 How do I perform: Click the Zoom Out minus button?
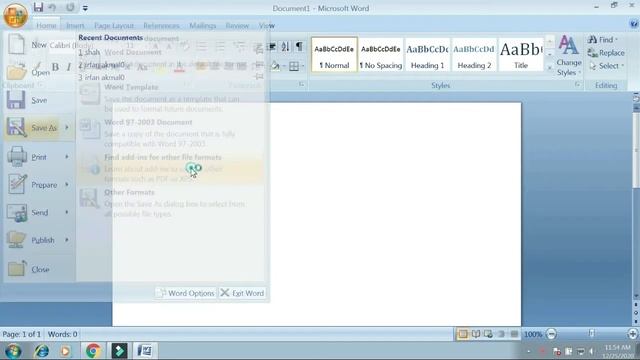tap(551, 334)
